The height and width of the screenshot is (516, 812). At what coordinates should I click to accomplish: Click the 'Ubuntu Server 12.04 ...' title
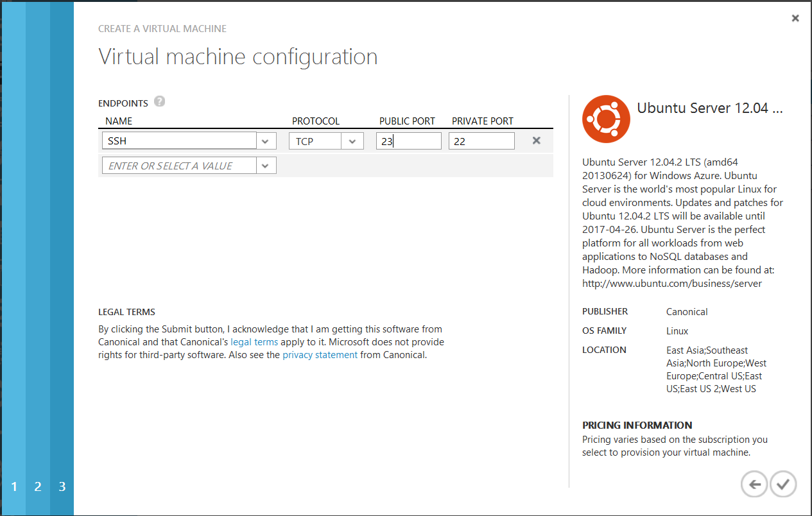pos(710,108)
